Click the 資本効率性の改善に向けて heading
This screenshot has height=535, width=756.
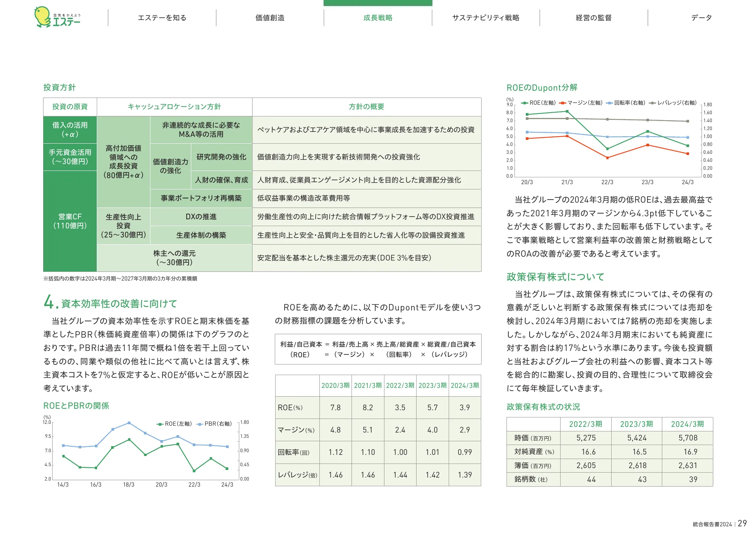coord(119,304)
